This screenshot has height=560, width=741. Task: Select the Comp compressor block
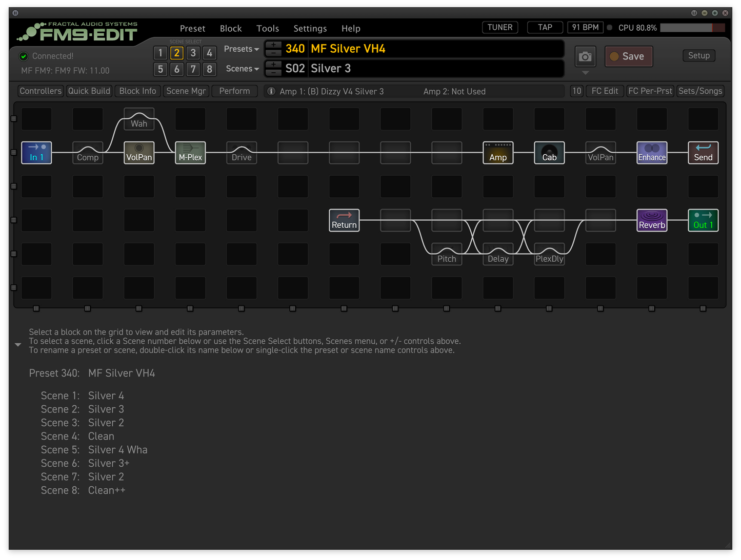88,153
